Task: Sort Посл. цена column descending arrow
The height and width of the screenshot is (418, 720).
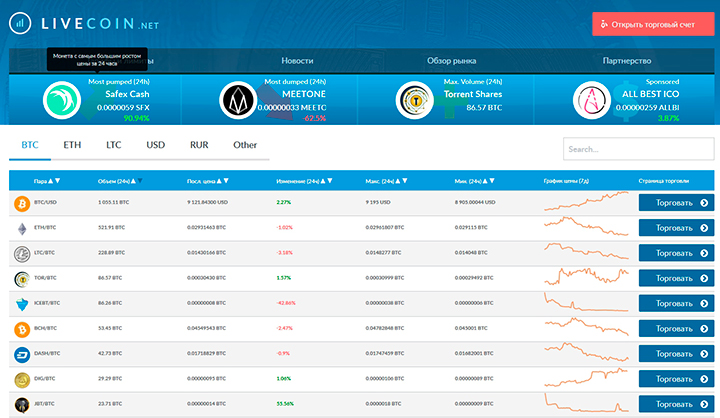Action: point(226,181)
